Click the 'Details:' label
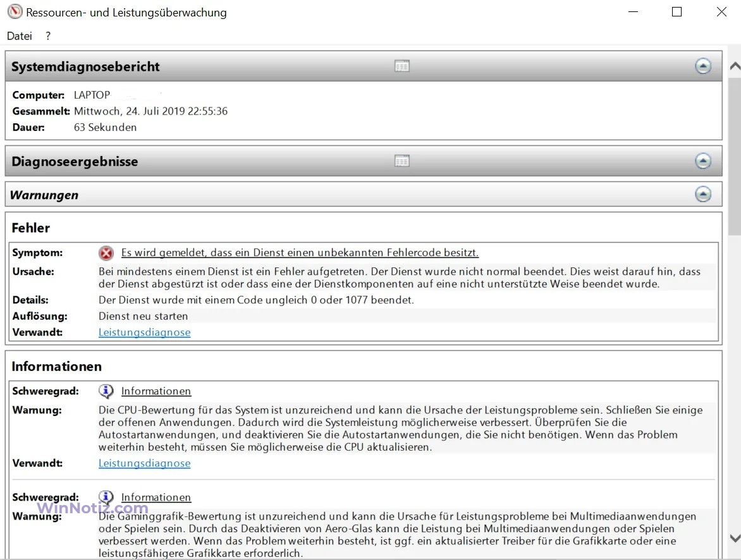Image resolution: width=741 pixels, height=560 pixels. click(x=30, y=300)
